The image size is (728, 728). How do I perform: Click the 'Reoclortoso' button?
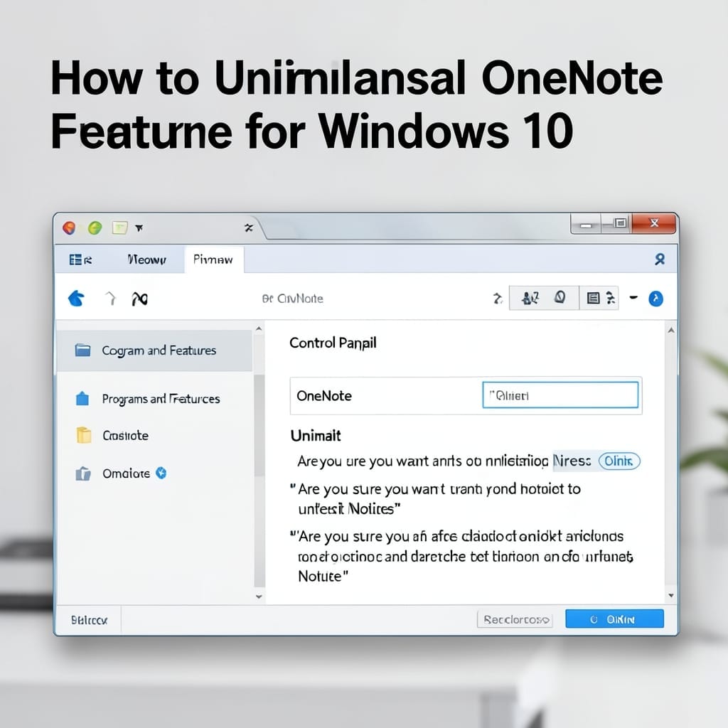coord(515,619)
